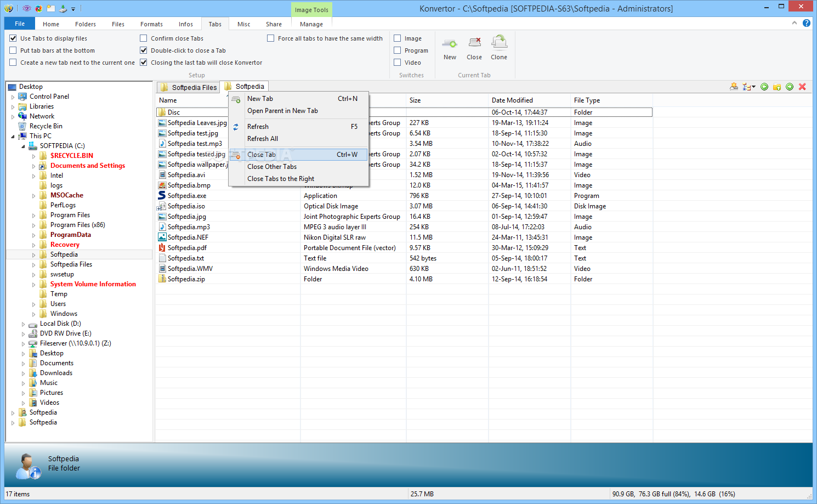Collapse the SOFTPEDIA (C:) drive node
Viewport: 817px width, 504px height.
tap(23, 146)
